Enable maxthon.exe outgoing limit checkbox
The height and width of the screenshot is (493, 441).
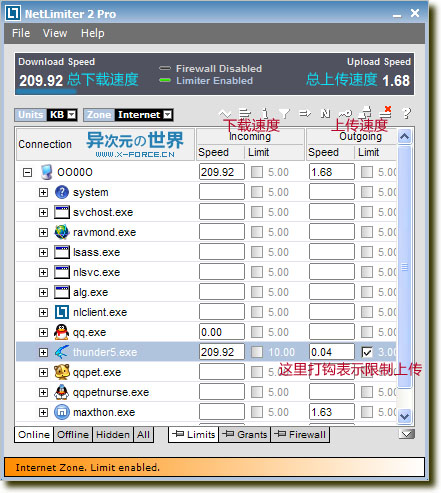(367, 412)
